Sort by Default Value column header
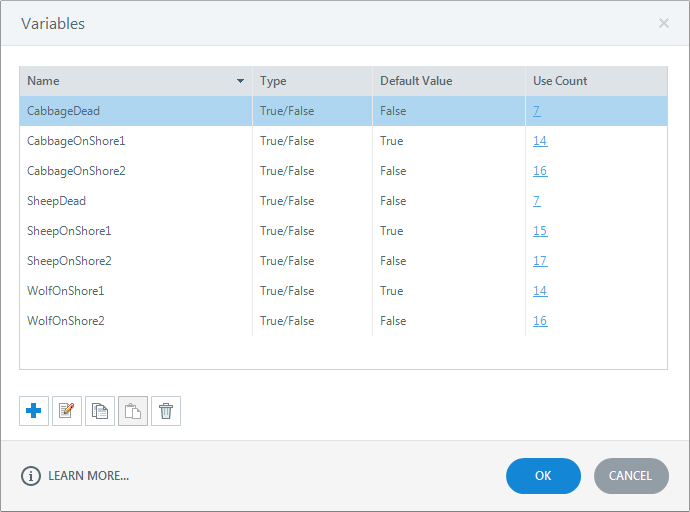The image size is (690, 512). pyautogui.click(x=449, y=81)
